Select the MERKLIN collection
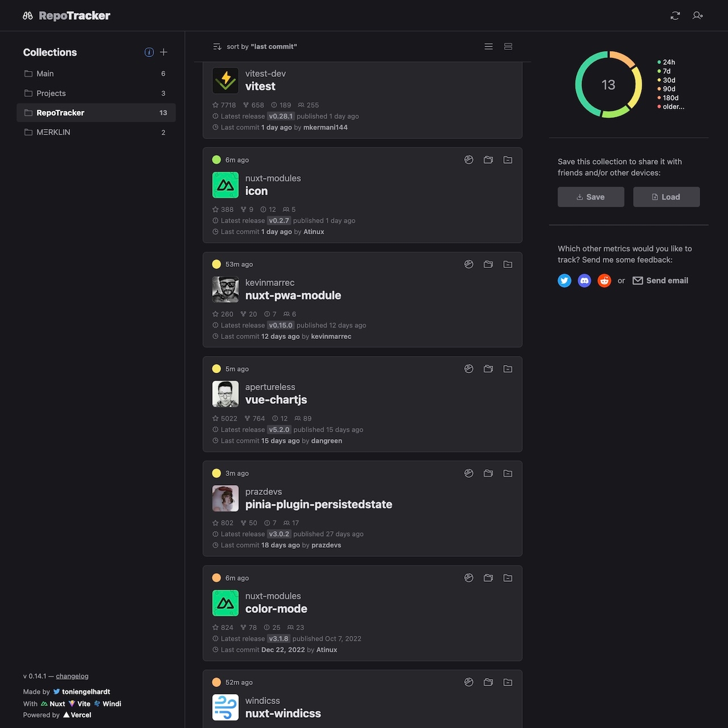The image size is (728, 728). point(96,132)
